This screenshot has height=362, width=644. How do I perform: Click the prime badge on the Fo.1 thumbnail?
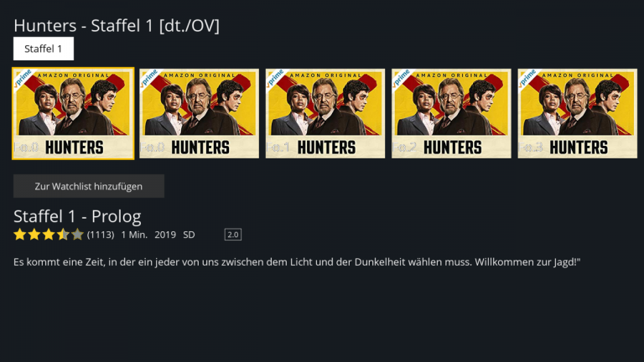pyautogui.click(x=275, y=78)
